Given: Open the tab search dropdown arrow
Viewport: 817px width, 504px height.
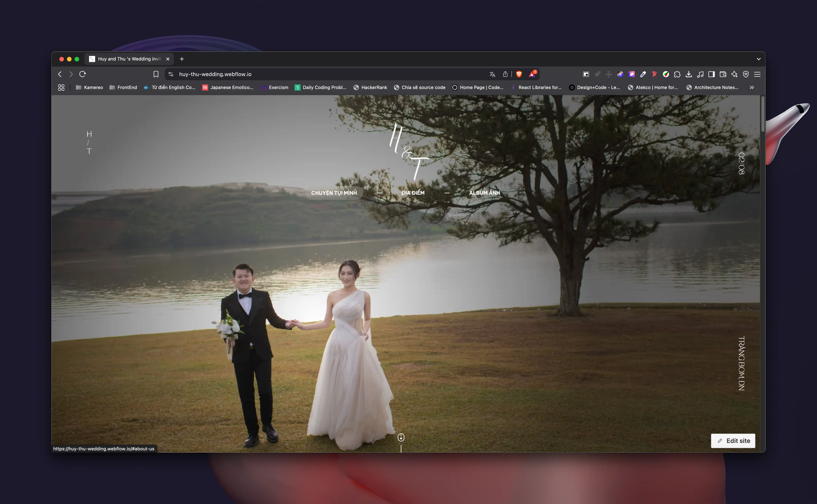Looking at the screenshot, I should tap(759, 59).
